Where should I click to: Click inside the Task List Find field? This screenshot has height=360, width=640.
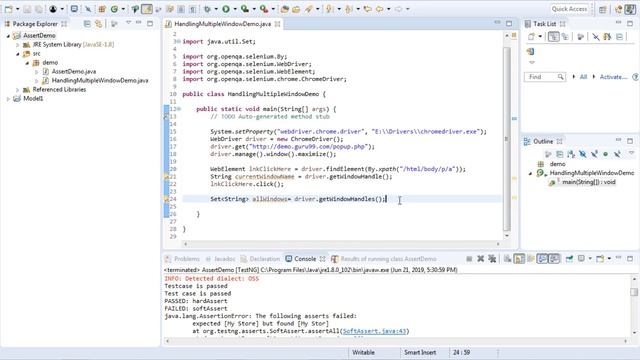544,77
